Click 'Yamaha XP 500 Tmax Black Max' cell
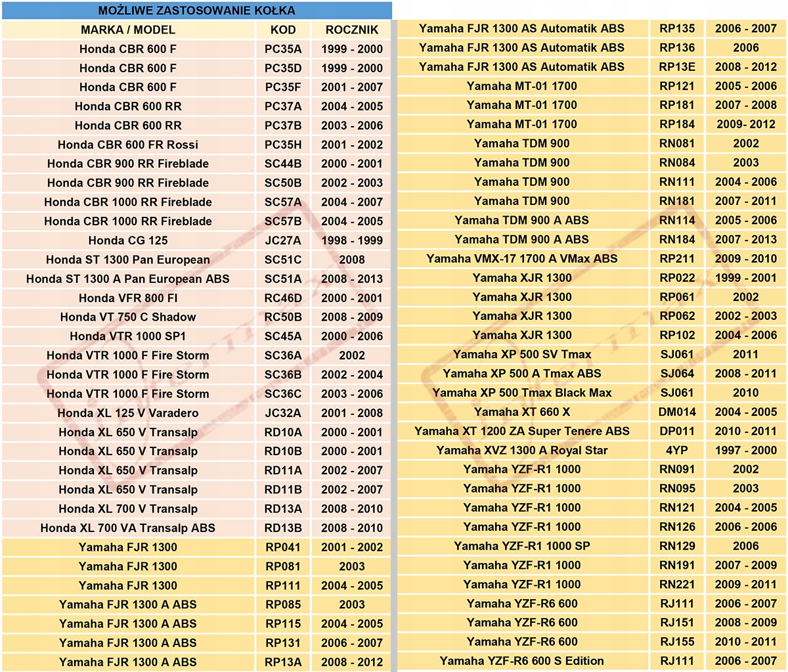Viewport: 788px width, 672px height. pyautogui.click(x=522, y=393)
